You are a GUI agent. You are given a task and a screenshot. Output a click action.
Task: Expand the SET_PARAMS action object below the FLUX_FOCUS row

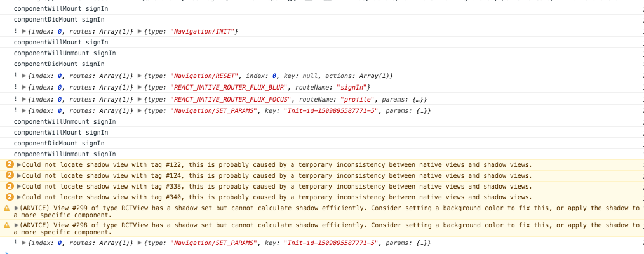[140, 110]
